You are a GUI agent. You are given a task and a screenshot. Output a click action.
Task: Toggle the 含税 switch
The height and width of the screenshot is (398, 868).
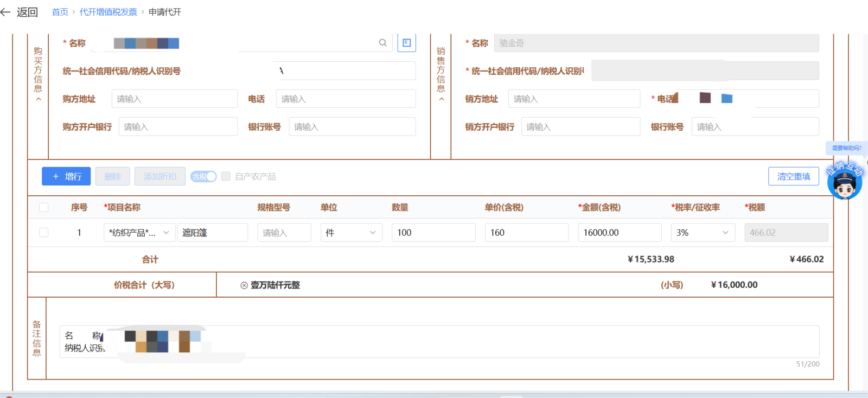[203, 177]
